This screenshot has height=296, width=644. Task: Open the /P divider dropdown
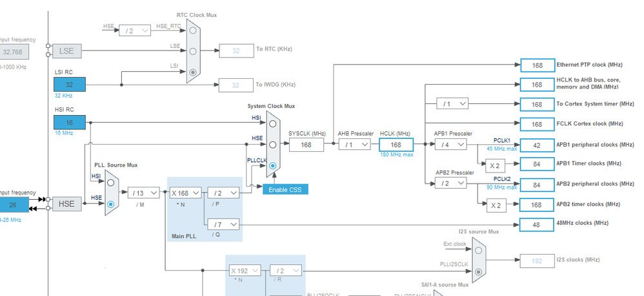pyautogui.click(x=223, y=193)
